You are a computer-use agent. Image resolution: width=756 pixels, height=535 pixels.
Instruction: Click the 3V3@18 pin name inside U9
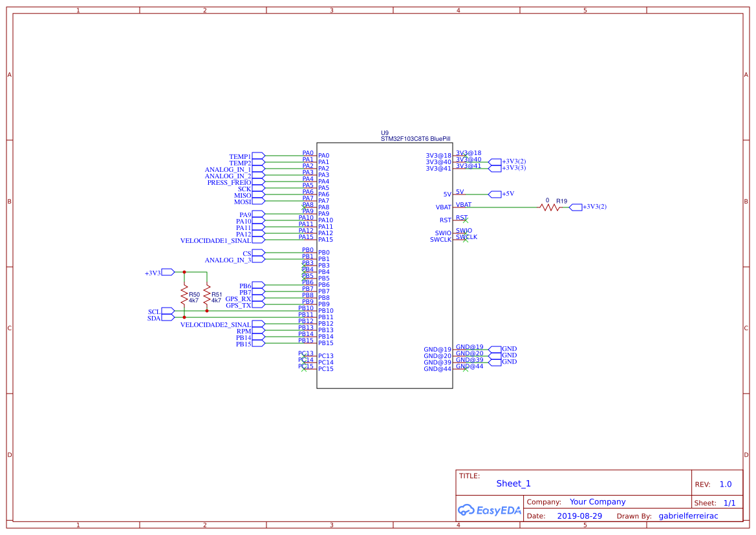pos(438,156)
